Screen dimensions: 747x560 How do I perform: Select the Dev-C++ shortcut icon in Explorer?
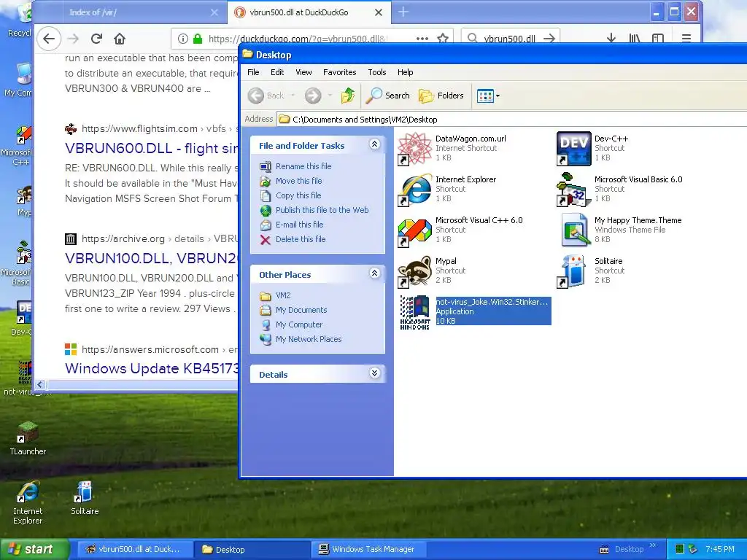pos(573,149)
